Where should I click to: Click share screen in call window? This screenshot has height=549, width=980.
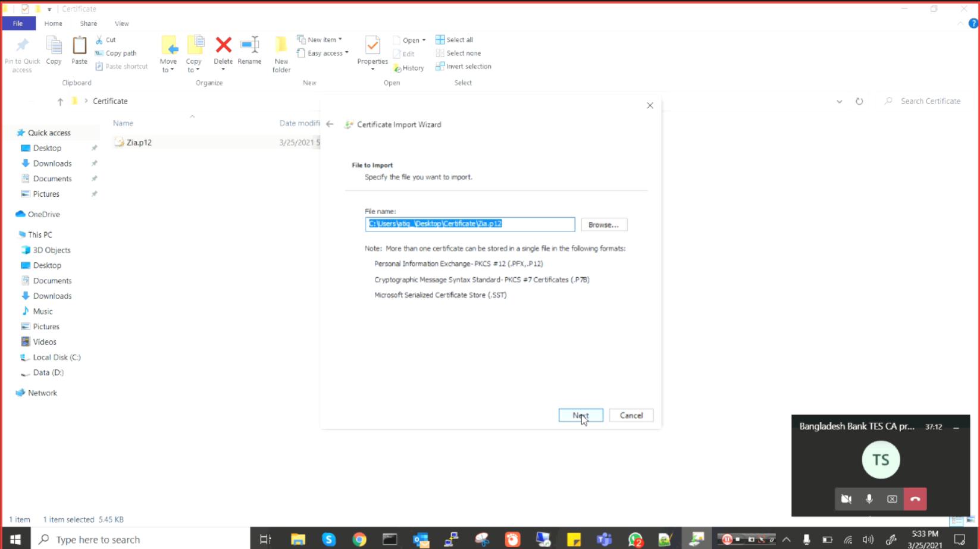click(x=892, y=499)
